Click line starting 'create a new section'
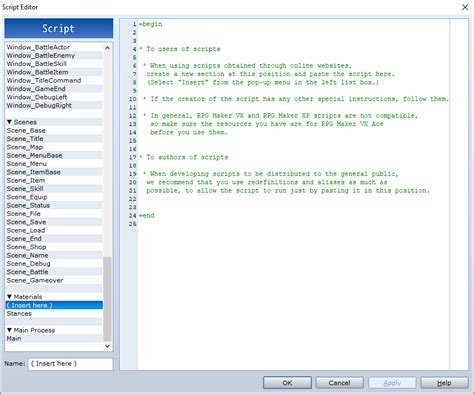 pos(270,74)
